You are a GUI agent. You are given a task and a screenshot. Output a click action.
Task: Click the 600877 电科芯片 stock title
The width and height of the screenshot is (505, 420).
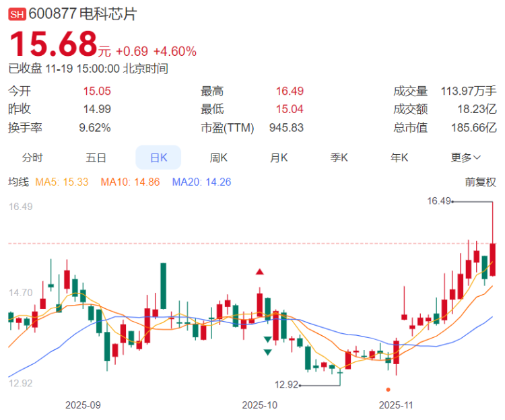pyautogui.click(x=83, y=14)
